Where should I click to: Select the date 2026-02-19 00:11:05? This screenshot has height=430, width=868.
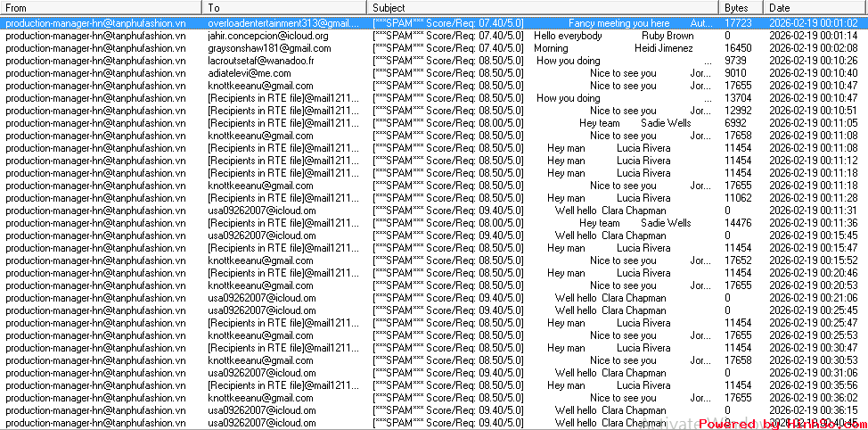[814, 123]
